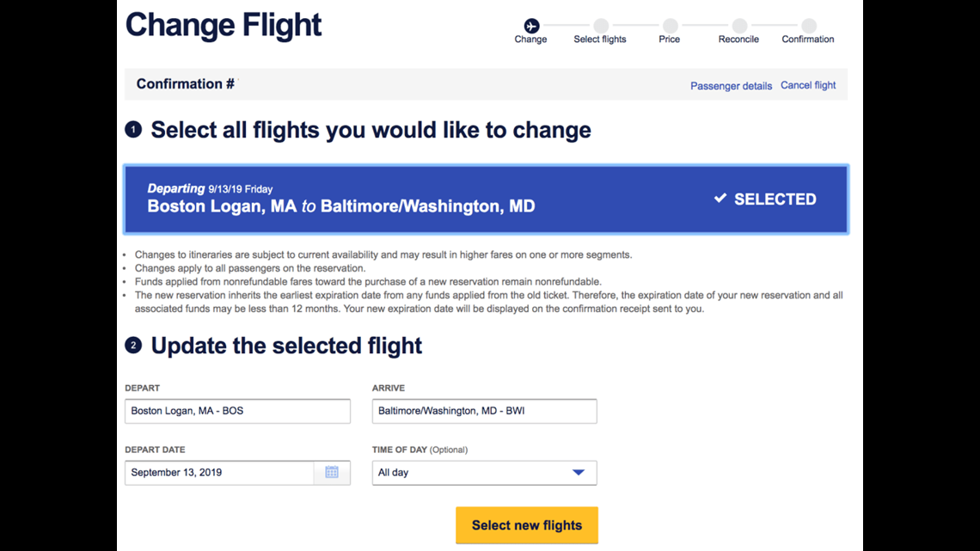Click the Depart Date text field

click(x=219, y=473)
